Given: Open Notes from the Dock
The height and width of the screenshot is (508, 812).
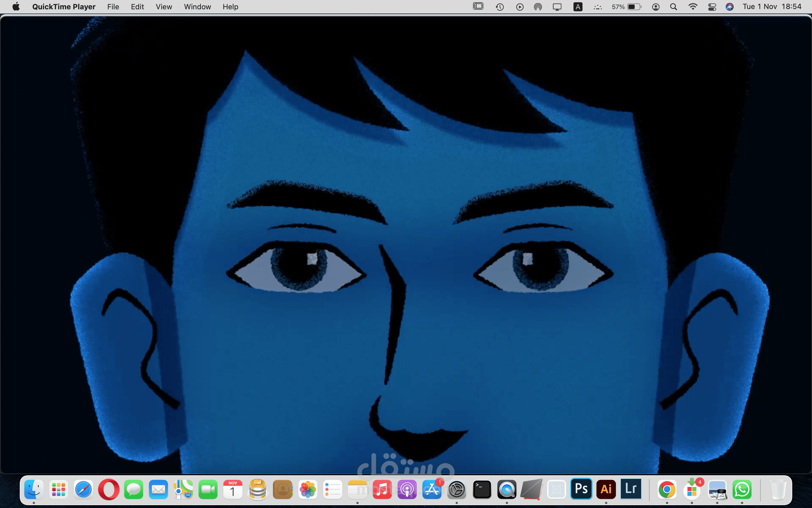Looking at the screenshot, I should (x=357, y=489).
